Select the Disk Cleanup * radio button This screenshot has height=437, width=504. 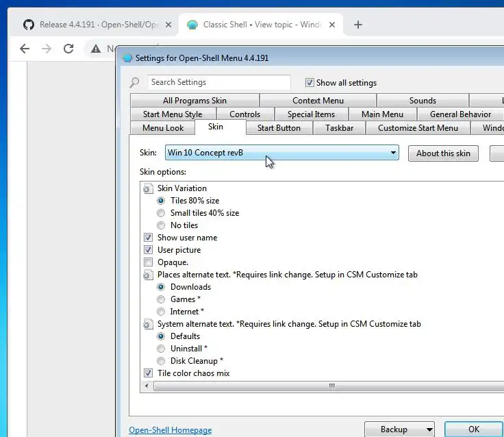coord(161,361)
